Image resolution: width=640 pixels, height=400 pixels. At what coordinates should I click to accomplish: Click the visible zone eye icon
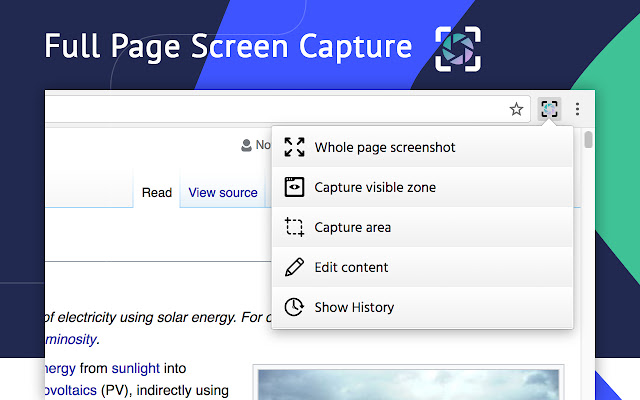[x=294, y=187]
